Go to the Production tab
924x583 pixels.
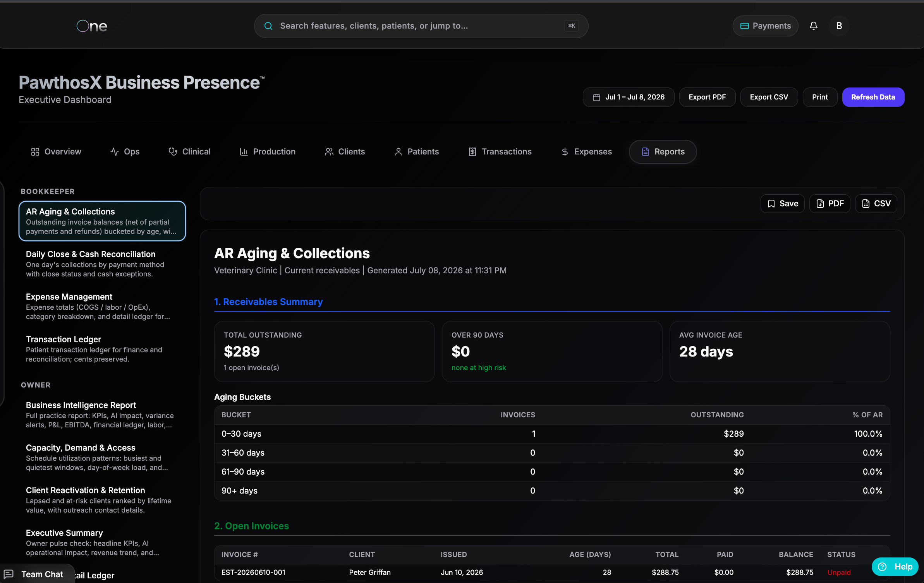click(267, 152)
